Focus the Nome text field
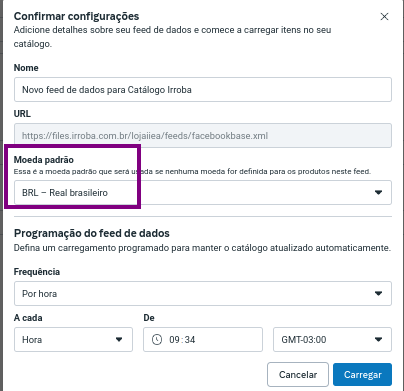This screenshot has width=404, height=391. pos(203,90)
